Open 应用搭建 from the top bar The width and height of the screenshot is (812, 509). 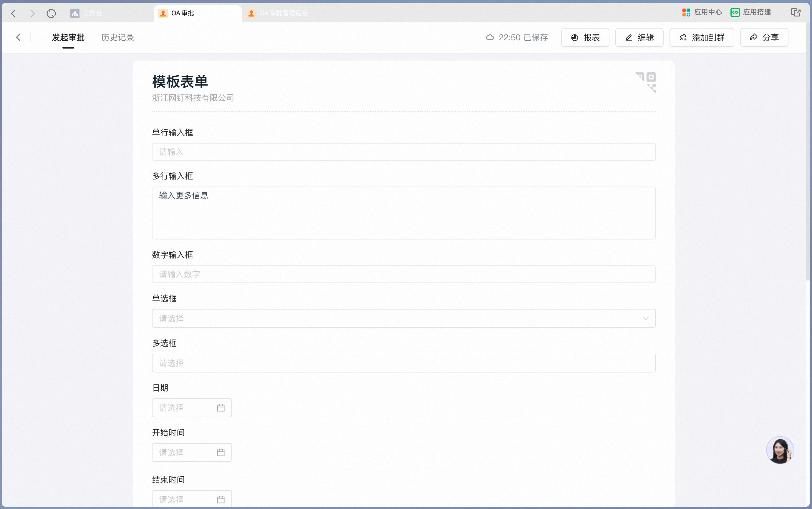coord(751,12)
